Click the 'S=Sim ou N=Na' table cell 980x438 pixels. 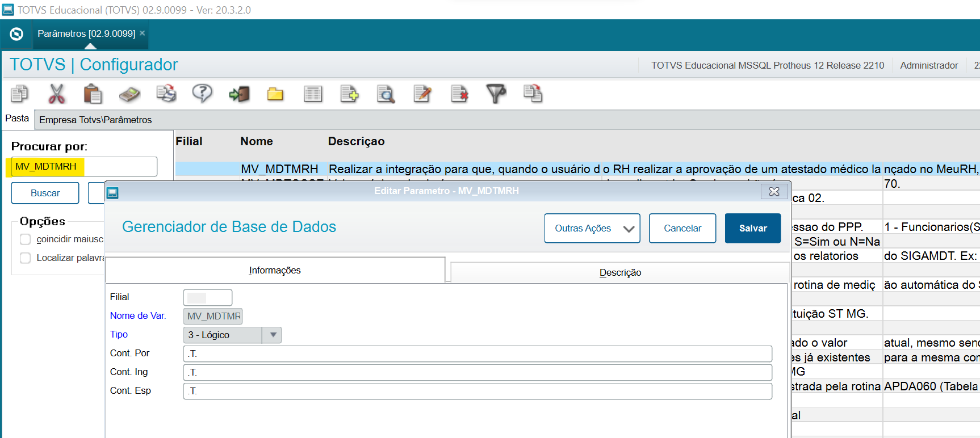(837, 242)
